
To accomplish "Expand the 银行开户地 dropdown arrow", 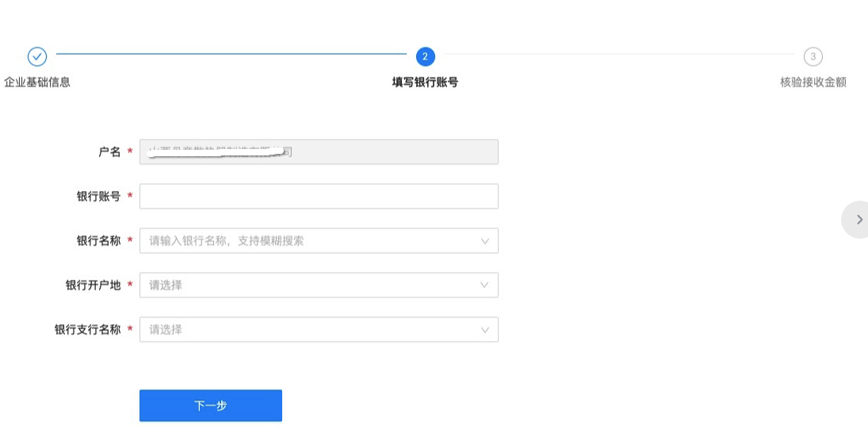I will point(485,285).
